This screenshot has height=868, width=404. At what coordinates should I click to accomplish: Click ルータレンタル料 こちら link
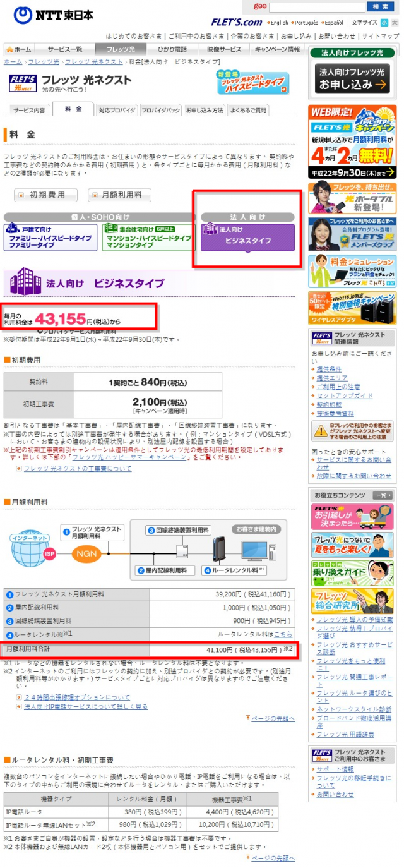(x=283, y=634)
